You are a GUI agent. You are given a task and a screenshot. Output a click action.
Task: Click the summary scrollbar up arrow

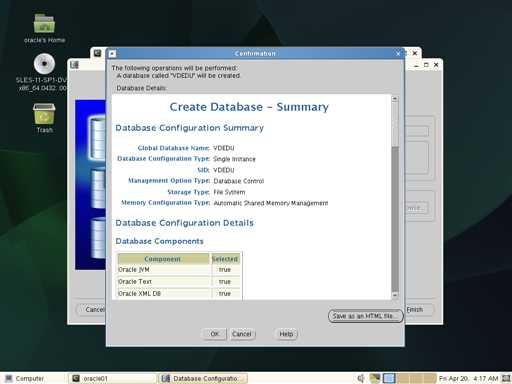pyautogui.click(x=395, y=99)
